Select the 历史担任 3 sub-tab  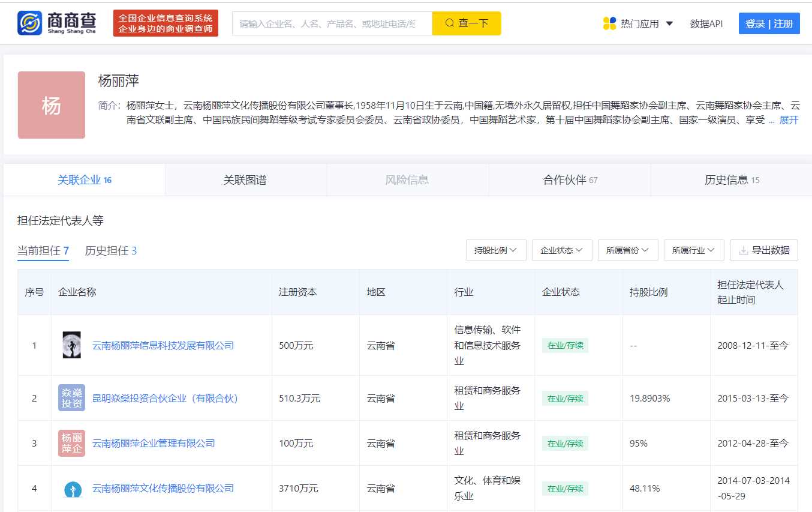tap(111, 251)
